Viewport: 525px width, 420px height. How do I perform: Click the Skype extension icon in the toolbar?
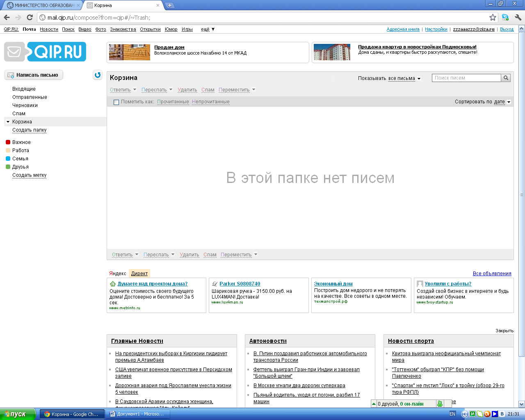(505, 17)
